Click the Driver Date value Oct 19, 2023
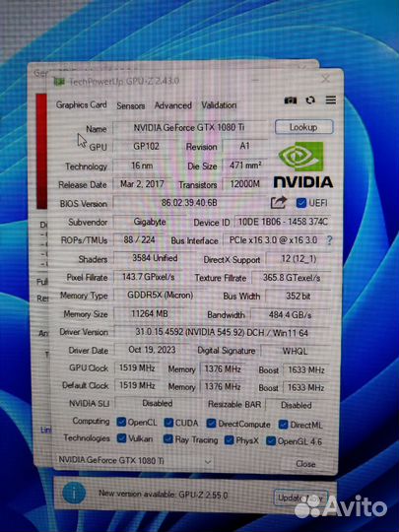399x532 pixels. coord(152,350)
